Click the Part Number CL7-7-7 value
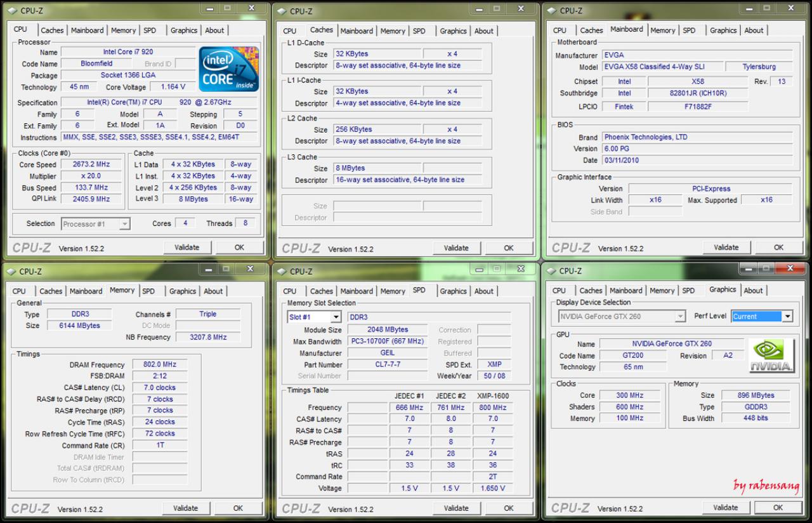 pyautogui.click(x=388, y=365)
